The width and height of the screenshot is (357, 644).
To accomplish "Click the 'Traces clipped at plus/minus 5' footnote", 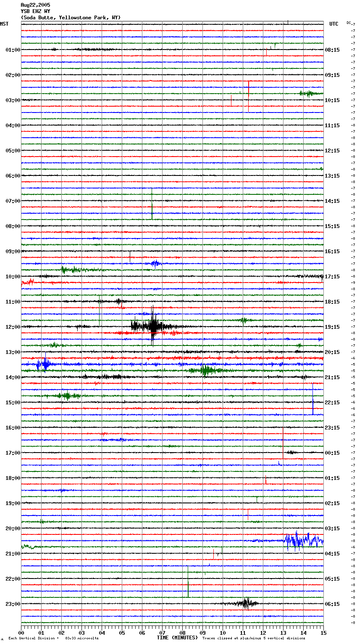I will [x=254, y=638].
